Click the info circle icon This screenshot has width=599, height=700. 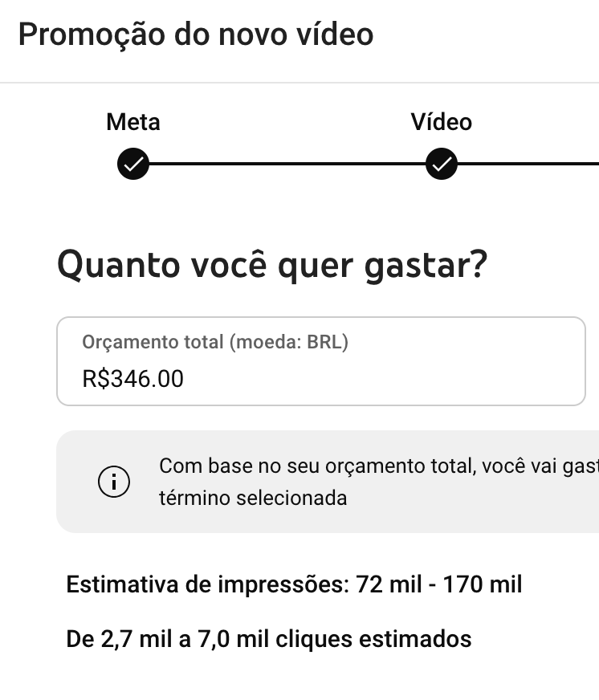[x=113, y=482]
